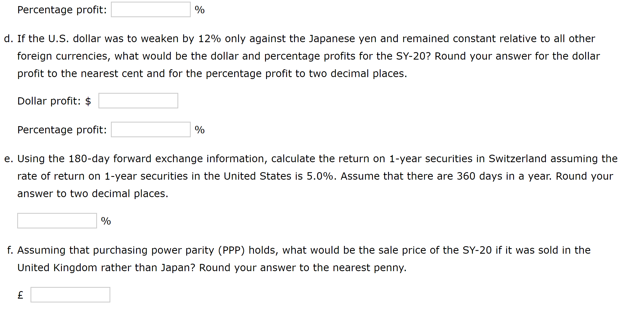Image resolution: width=644 pixels, height=318 pixels.
Task: Click the percentage answer box in part e
Action: pos(57,221)
